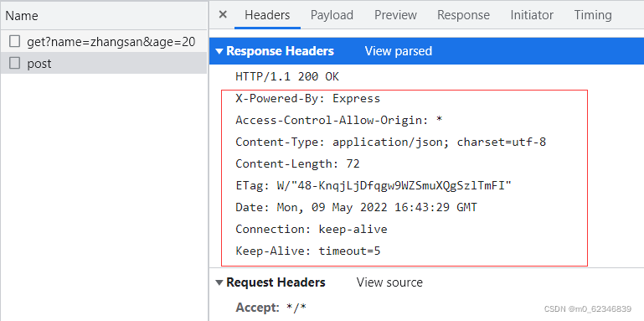Click the Name column header
This screenshot has width=644, height=321.
point(104,16)
